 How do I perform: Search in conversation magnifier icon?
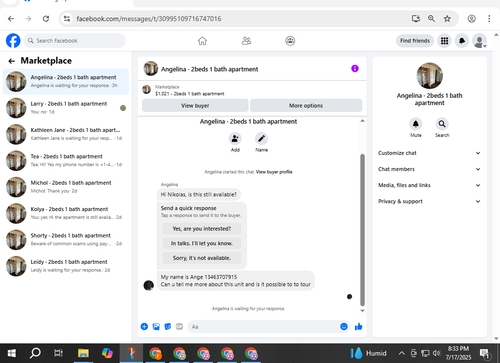[442, 124]
